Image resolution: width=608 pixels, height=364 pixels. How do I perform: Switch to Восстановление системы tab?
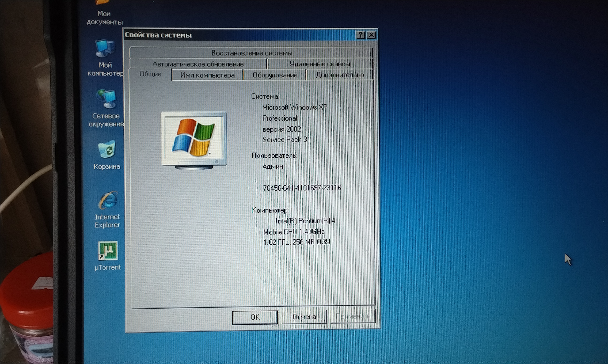point(252,53)
